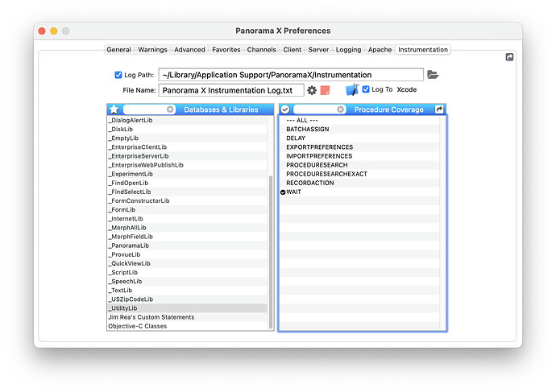Select _SpeechLib library
Image resolution: width=556 pixels, height=392 pixels.
[x=187, y=281]
